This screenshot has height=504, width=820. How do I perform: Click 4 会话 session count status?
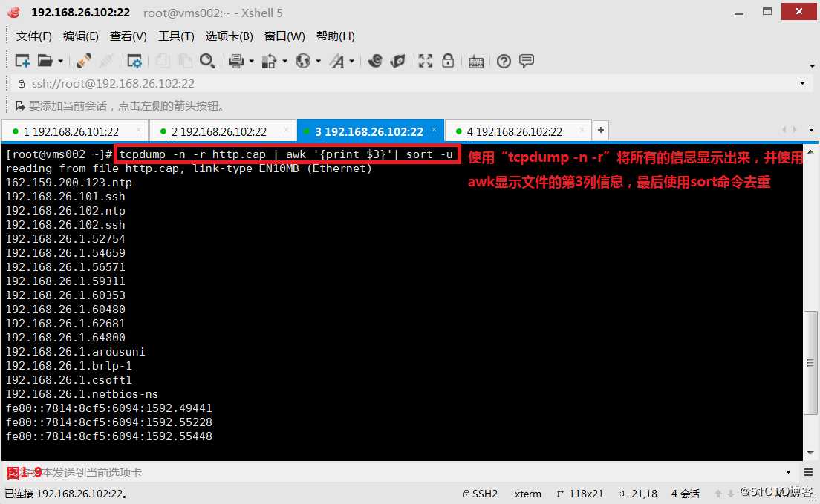(x=686, y=494)
